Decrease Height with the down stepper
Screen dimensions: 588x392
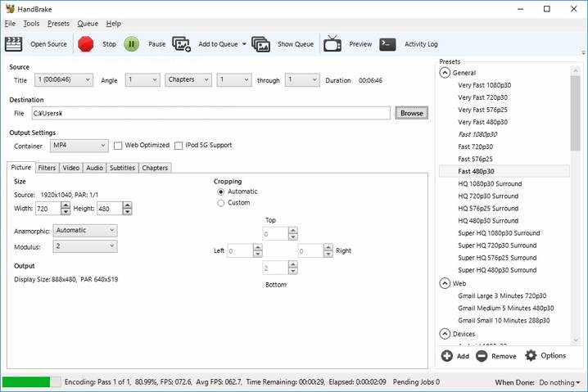click(128, 212)
